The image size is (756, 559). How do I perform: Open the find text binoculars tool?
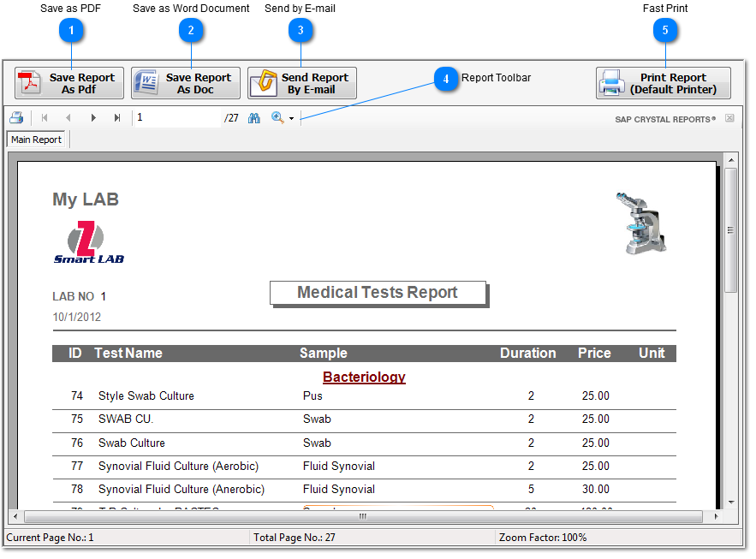[254, 118]
